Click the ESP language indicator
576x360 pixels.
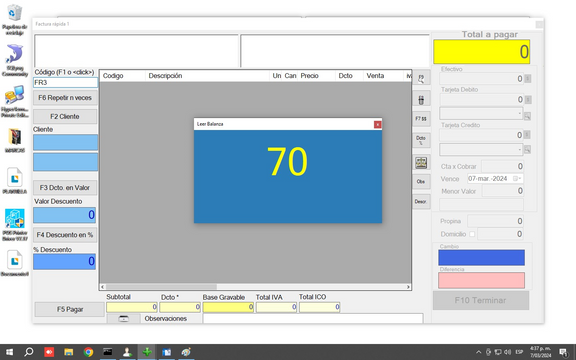tap(519, 352)
